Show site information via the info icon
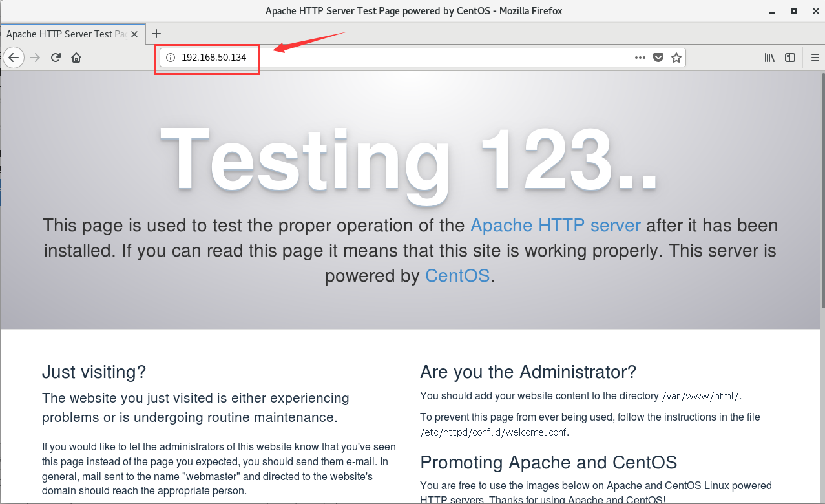Screen dimensions: 825x504 point(171,58)
